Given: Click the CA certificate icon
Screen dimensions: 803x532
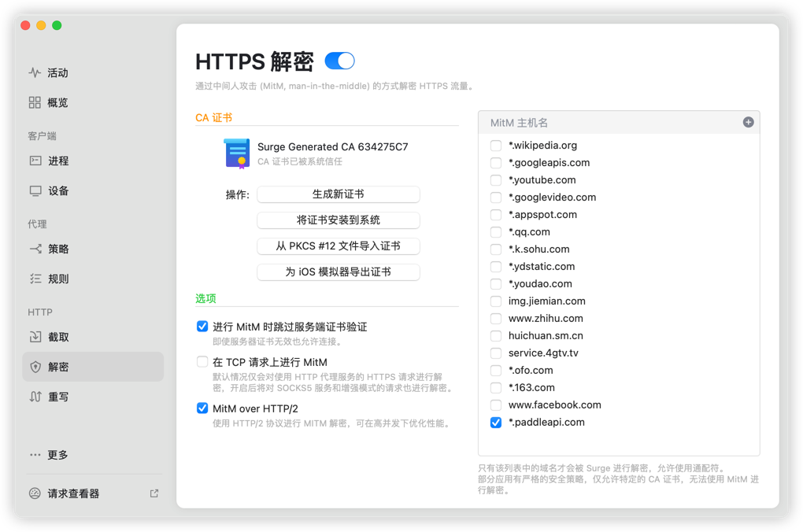Looking at the screenshot, I should [237, 153].
